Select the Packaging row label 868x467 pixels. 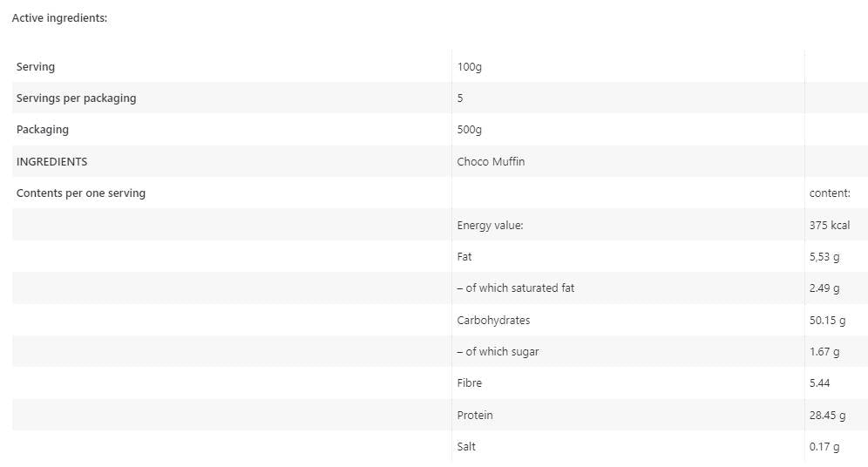(43, 130)
